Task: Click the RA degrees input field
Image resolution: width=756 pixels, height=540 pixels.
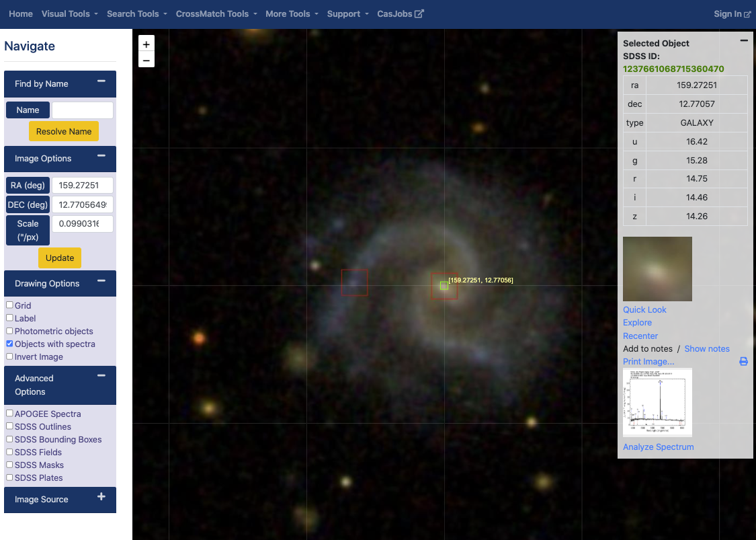Action: coord(82,185)
